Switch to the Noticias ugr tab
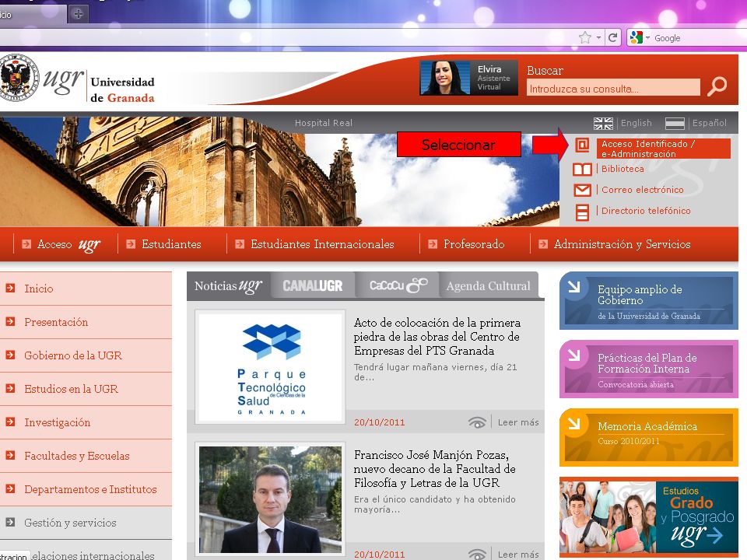747x560 pixels. point(229,285)
